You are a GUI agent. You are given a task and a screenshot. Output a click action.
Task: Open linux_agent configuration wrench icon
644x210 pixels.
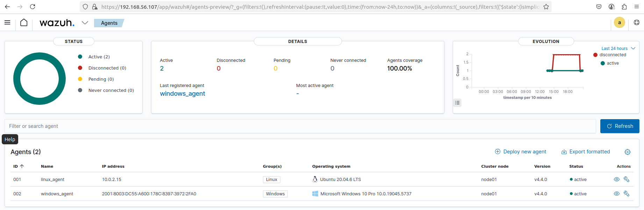pos(627,179)
